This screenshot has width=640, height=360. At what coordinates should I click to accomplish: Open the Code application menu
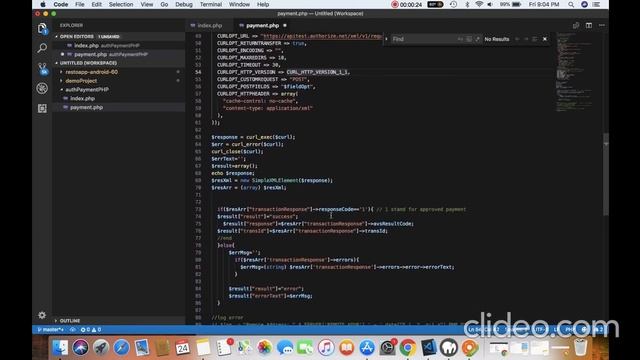tap(60, 4)
